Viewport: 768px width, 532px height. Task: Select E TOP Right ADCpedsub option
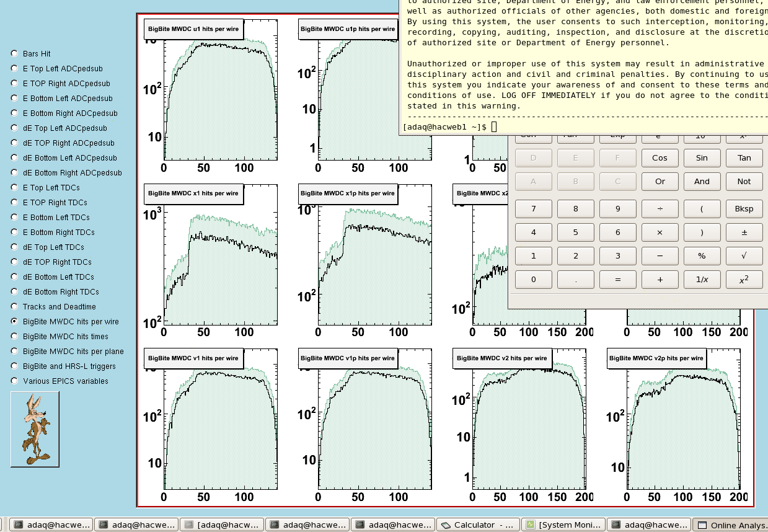14,84
